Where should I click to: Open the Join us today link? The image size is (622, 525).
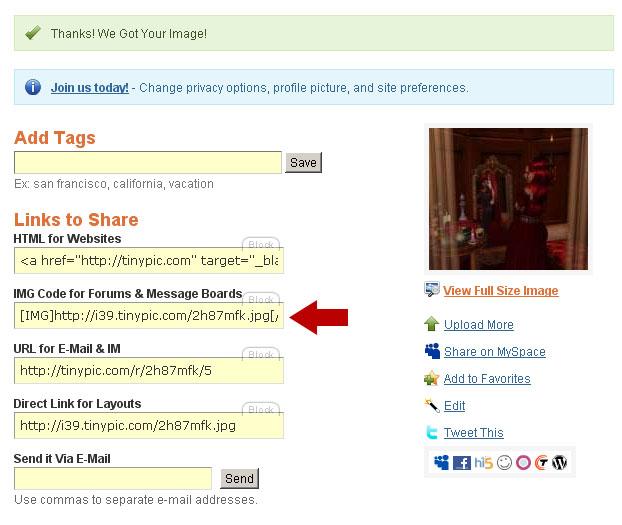[x=90, y=87]
